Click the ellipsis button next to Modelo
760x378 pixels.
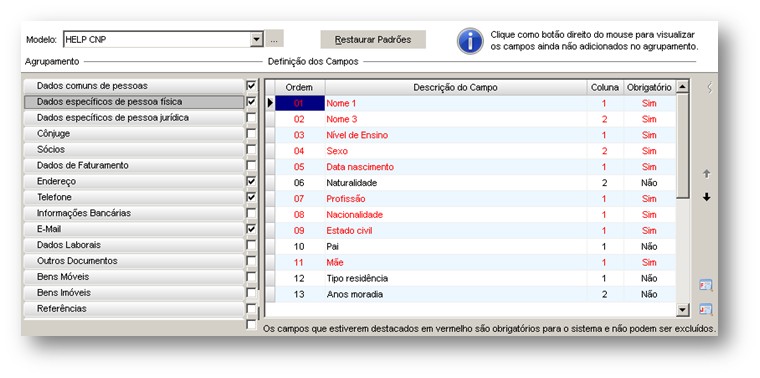274,40
